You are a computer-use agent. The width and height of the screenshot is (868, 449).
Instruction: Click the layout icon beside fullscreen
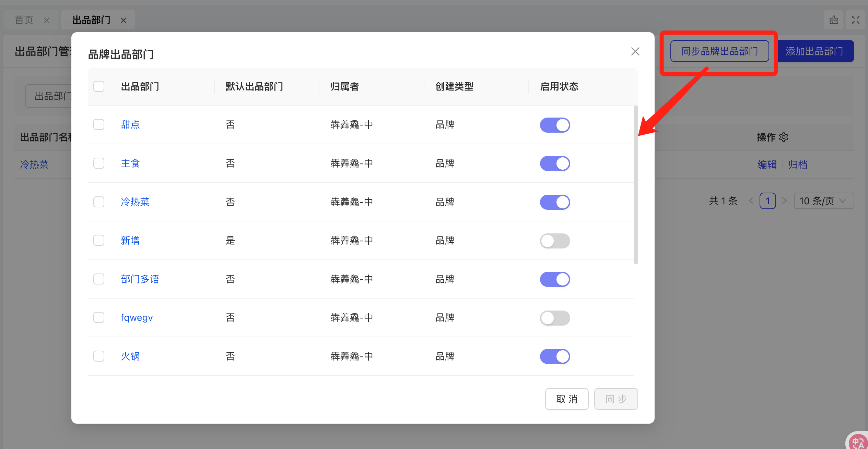click(833, 20)
